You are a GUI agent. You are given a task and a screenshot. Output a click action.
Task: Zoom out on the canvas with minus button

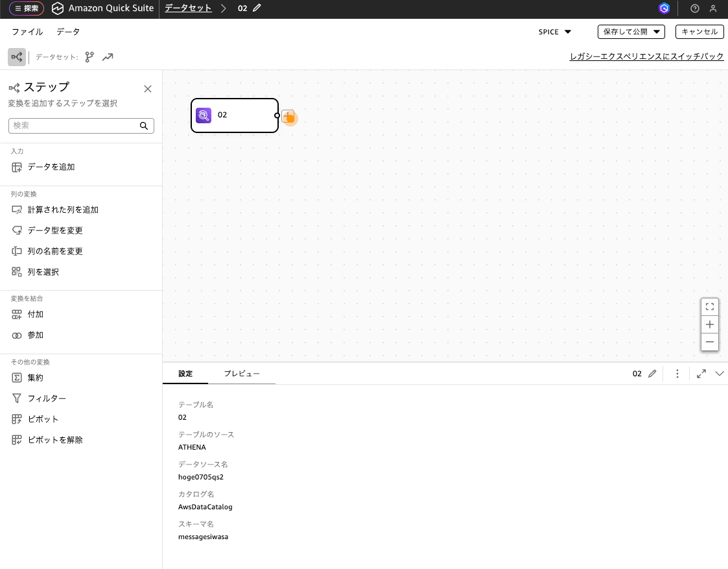click(x=710, y=342)
